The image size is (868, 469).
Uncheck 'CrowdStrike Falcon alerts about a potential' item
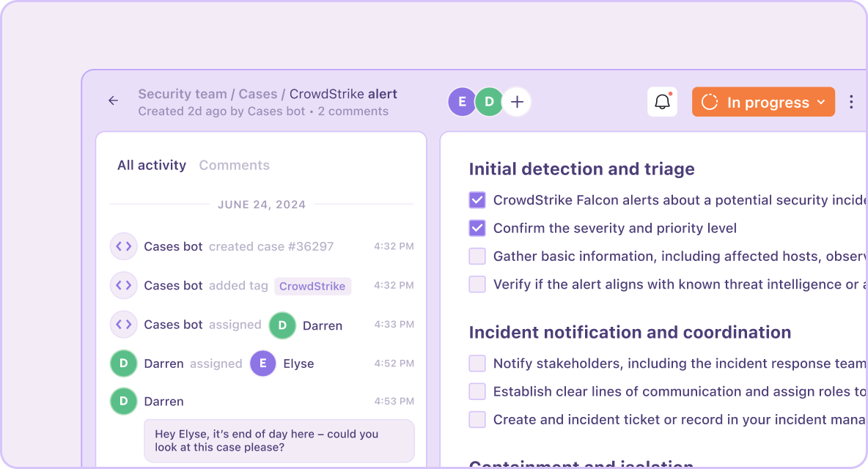click(477, 199)
